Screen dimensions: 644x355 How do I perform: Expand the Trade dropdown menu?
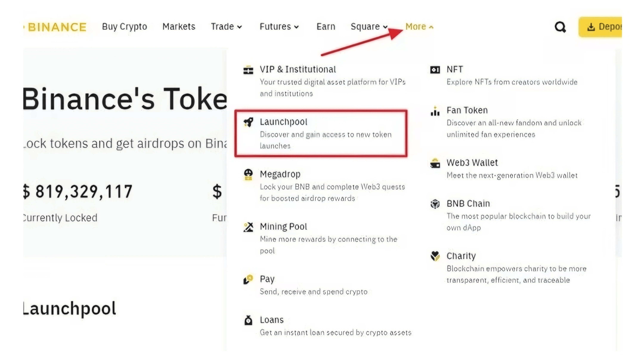226,27
